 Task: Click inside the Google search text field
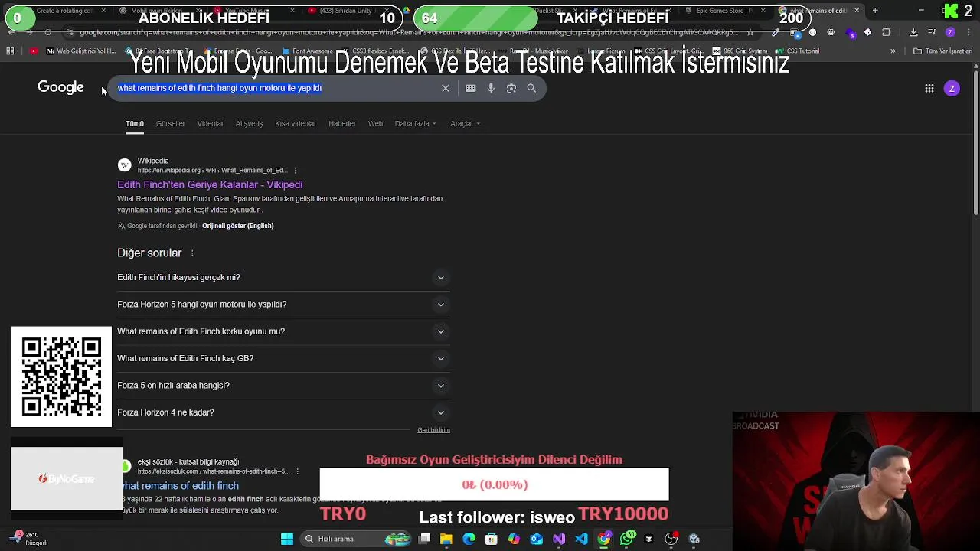tap(276, 88)
